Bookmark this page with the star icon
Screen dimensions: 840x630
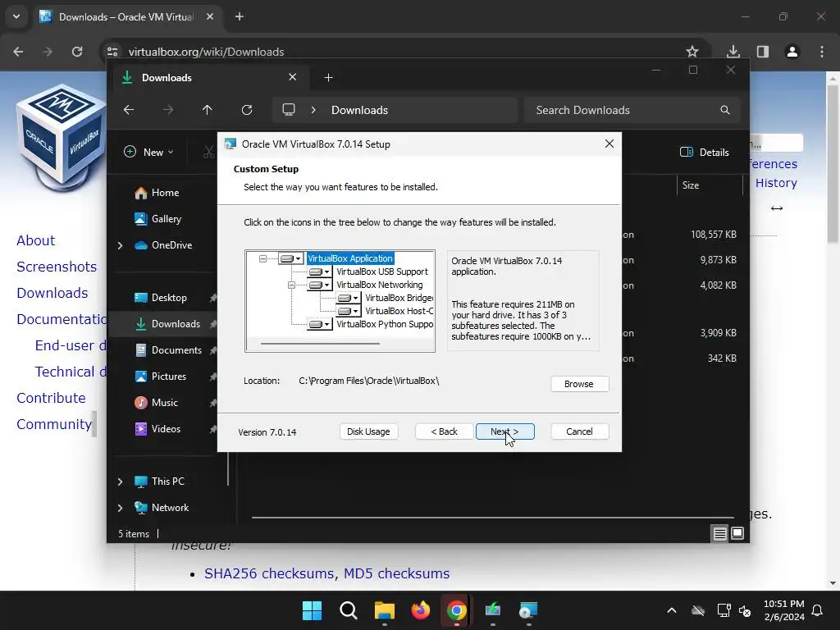(692, 52)
